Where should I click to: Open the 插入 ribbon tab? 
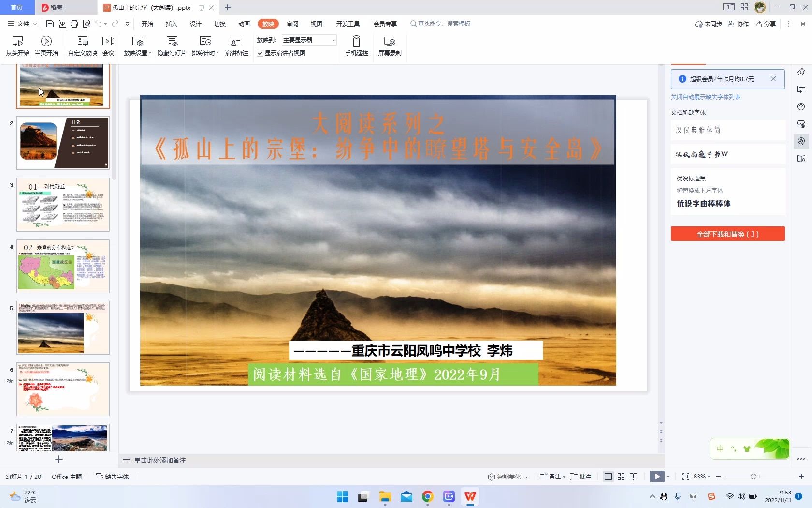click(x=171, y=24)
